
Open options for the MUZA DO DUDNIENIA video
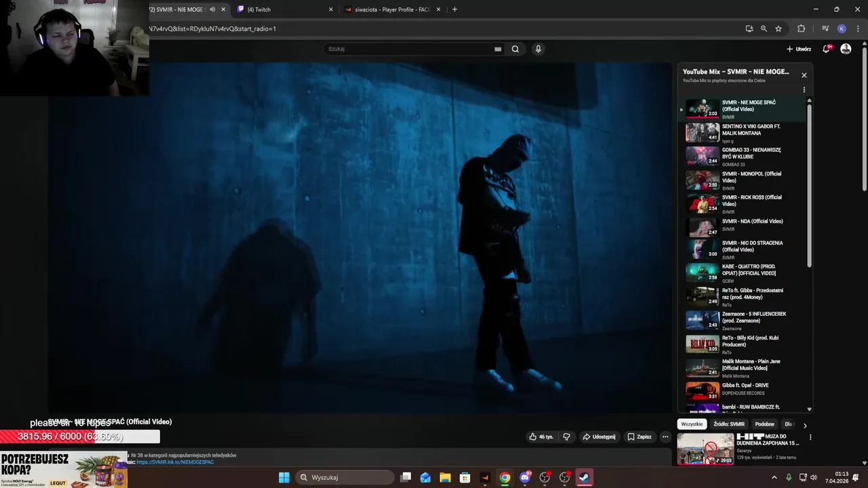point(810,437)
